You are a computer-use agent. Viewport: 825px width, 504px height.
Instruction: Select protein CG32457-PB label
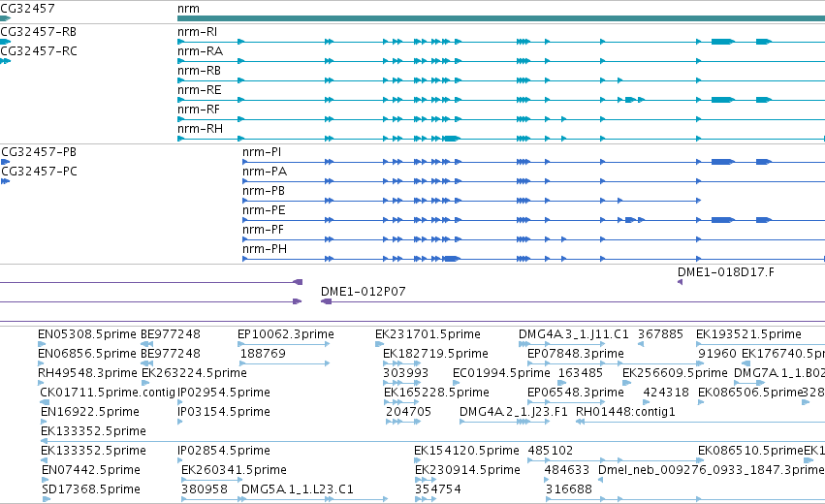click(39, 152)
